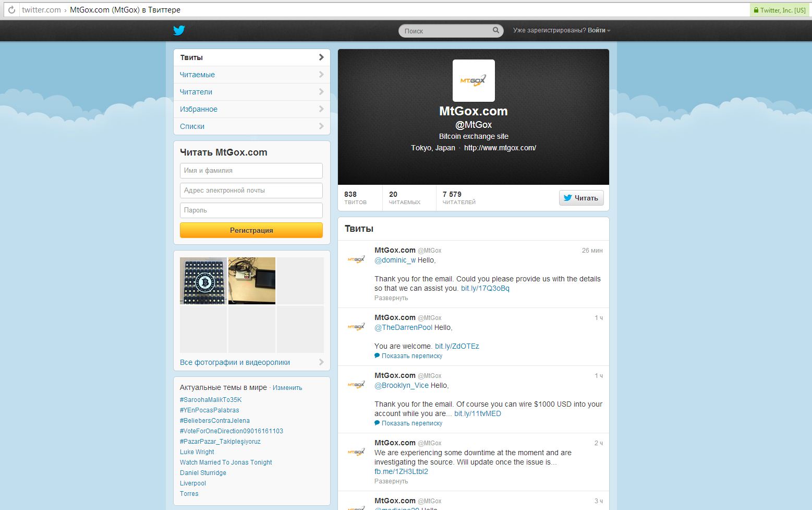Screen dimensions: 812x510
Task: Open MtGox avatar on @dominic_w tweet
Action: tap(356, 259)
